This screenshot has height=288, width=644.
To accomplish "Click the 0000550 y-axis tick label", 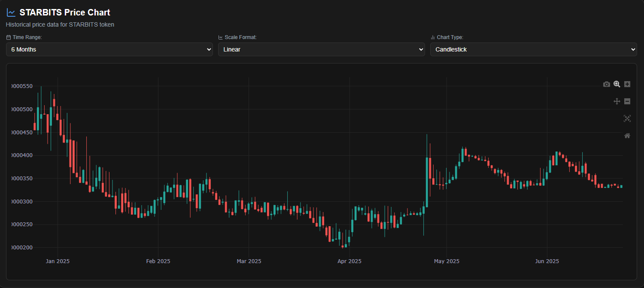I will click(22, 86).
